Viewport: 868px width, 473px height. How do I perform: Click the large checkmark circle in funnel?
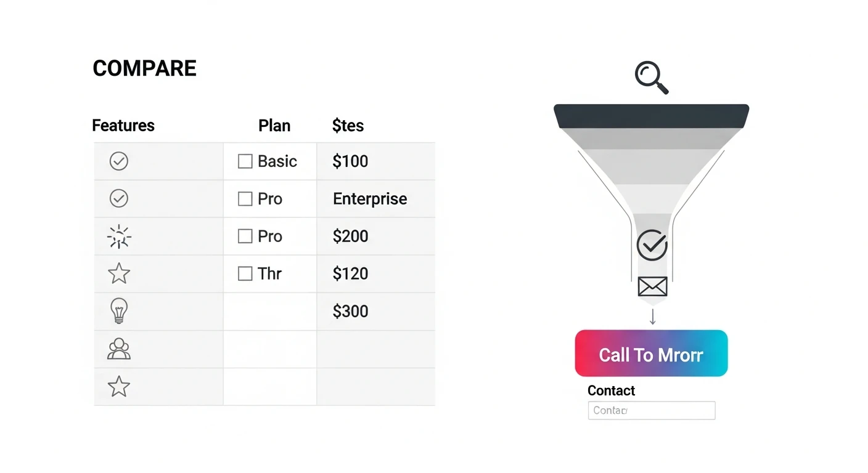pos(652,245)
